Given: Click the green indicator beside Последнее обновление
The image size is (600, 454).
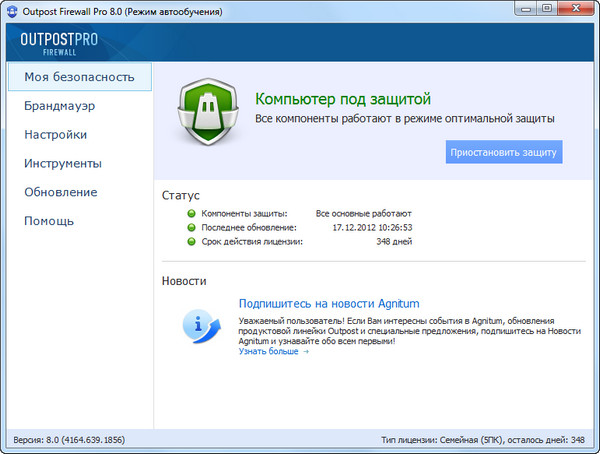Looking at the screenshot, I should [x=191, y=227].
